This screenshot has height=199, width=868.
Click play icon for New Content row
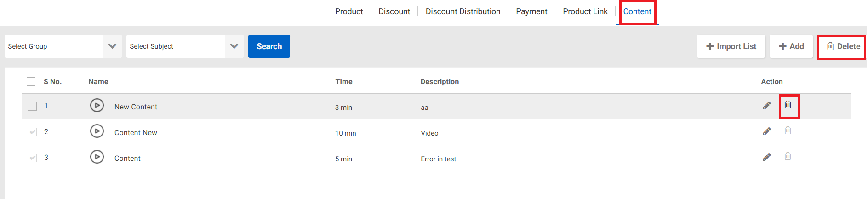coord(97,106)
